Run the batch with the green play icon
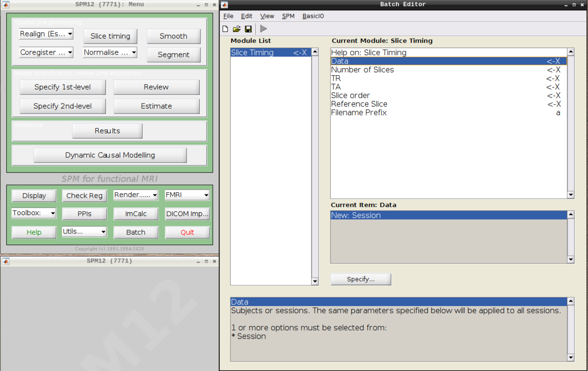The height and width of the screenshot is (371, 588). [263, 28]
